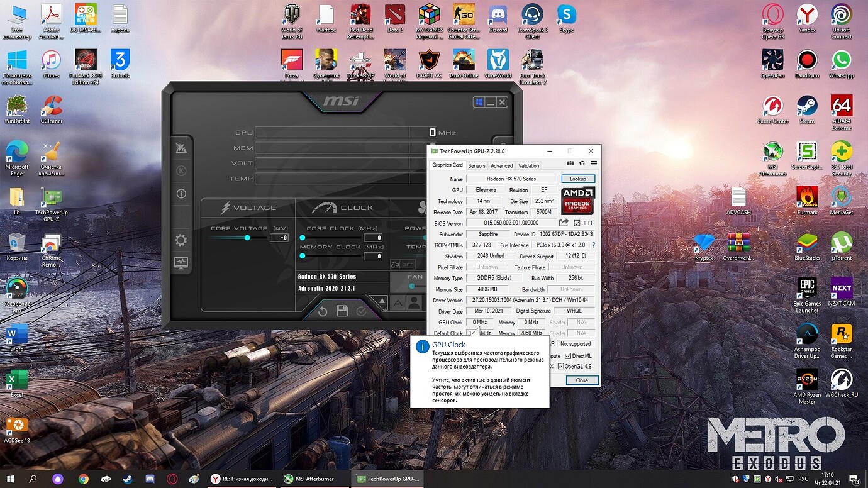This screenshot has width=868, height=488.
Task: Click the GPU-Z Lookup button
Action: pos(578,179)
